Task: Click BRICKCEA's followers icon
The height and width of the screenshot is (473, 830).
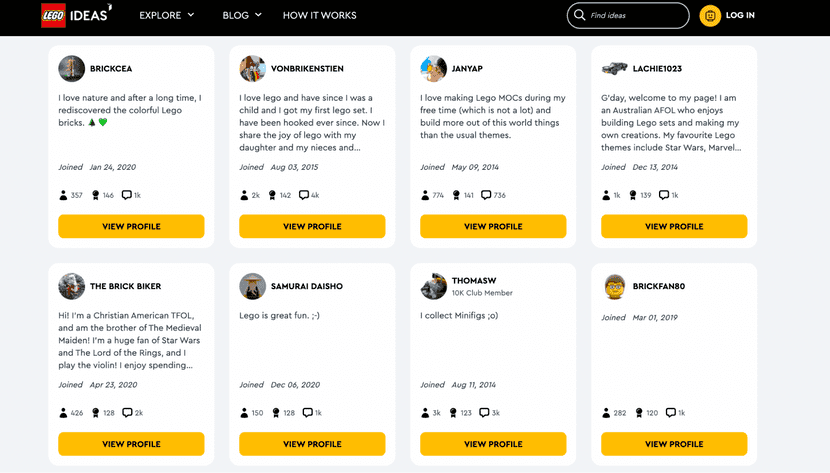Action: coord(63,196)
